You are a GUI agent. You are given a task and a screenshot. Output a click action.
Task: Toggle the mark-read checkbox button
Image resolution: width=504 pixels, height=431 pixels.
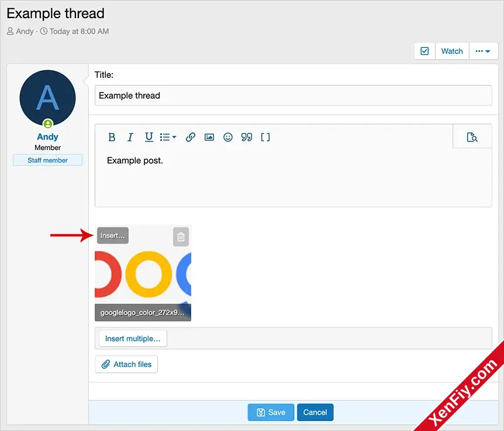point(424,51)
